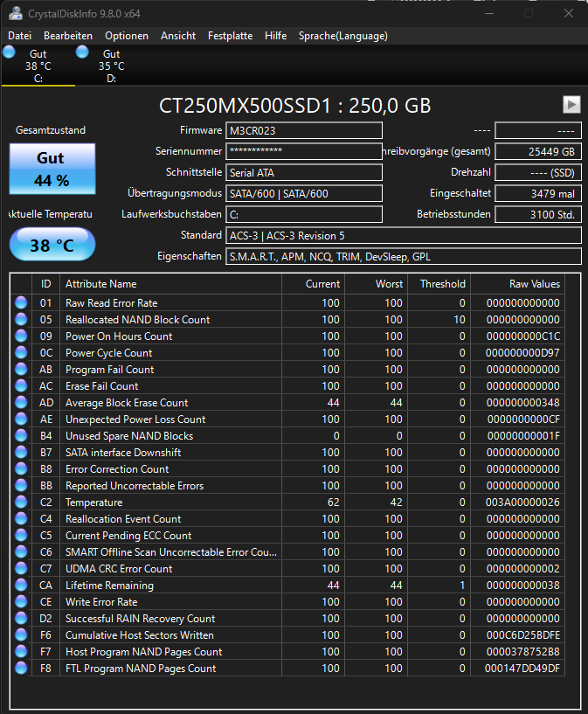Click the Firmware field M3CR023
This screenshot has height=714, width=588.
pos(303,131)
